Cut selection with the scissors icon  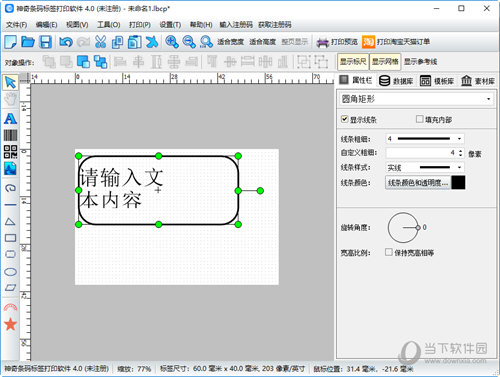click(x=100, y=42)
